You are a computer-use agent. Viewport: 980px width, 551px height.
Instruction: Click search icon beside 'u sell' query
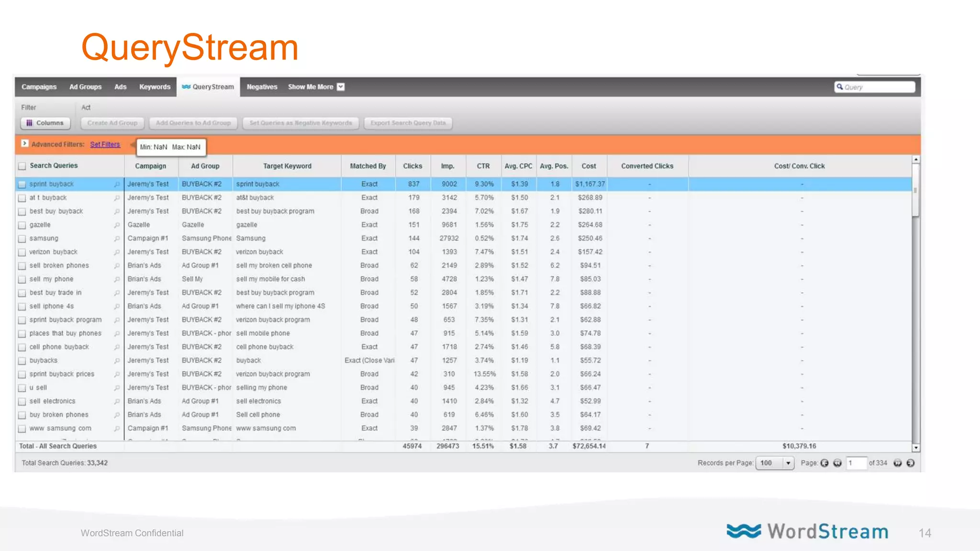(117, 388)
